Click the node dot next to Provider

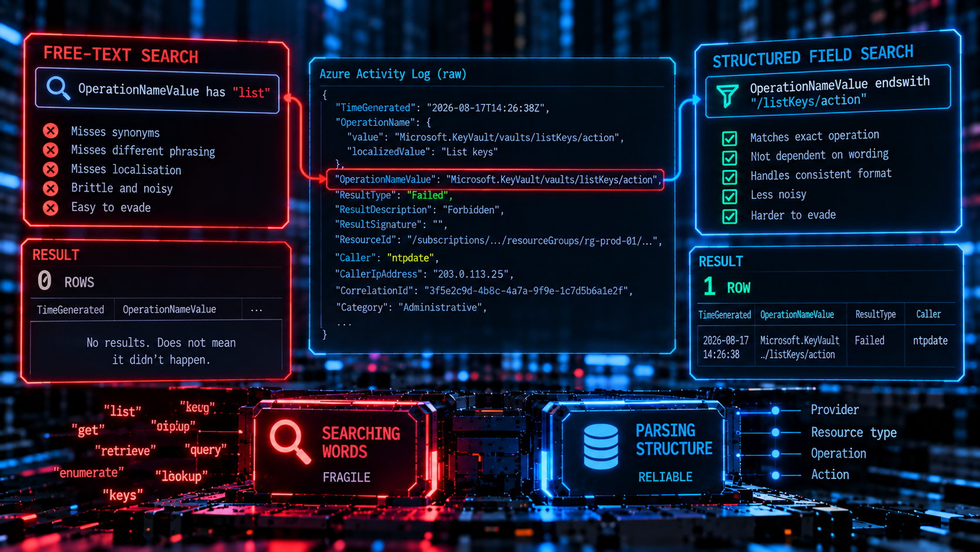[775, 411]
